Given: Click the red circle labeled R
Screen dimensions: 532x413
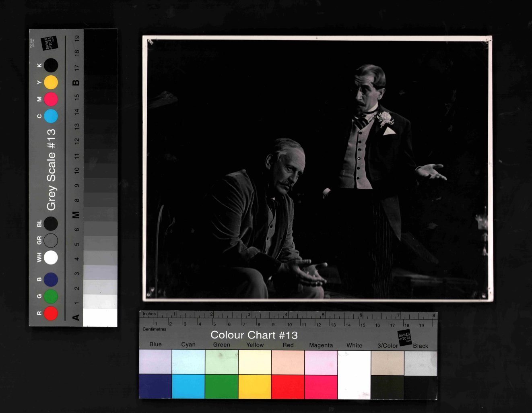Looking at the screenshot, I should (51, 313).
